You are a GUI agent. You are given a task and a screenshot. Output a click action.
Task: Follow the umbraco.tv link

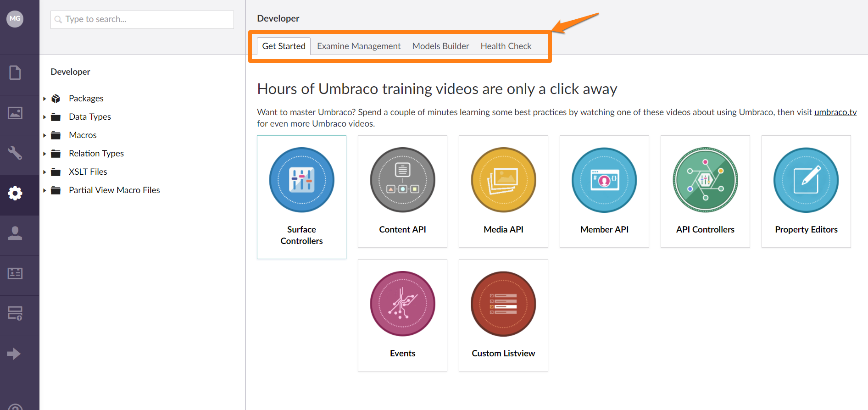point(835,112)
